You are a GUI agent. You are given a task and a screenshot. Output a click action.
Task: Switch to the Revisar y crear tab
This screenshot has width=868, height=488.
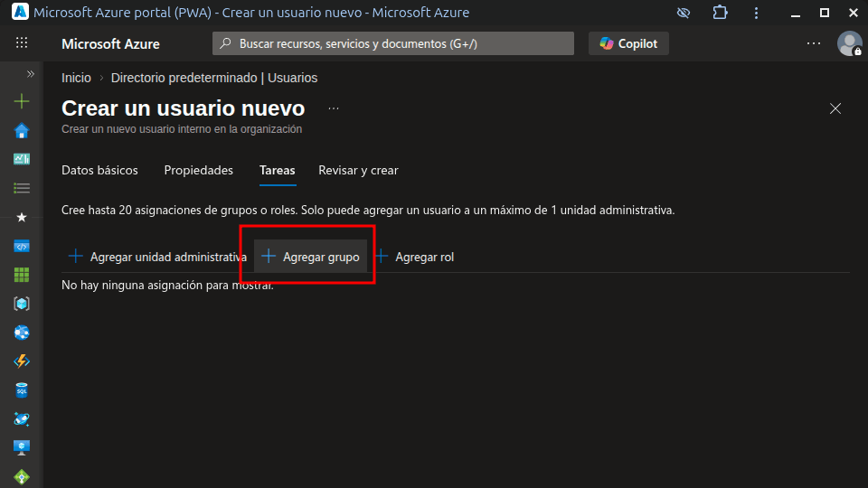[x=358, y=170]
